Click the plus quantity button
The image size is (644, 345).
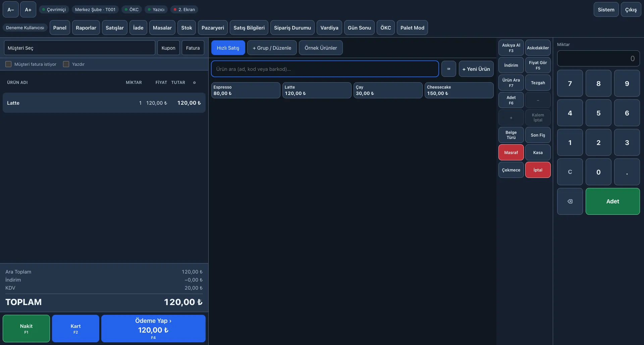(x=511, y=117)
